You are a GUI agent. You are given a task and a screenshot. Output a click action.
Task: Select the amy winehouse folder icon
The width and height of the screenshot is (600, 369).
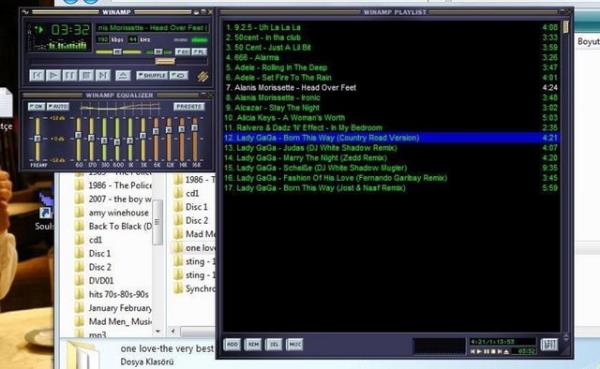pyautogui.click(x=79, y=213)
